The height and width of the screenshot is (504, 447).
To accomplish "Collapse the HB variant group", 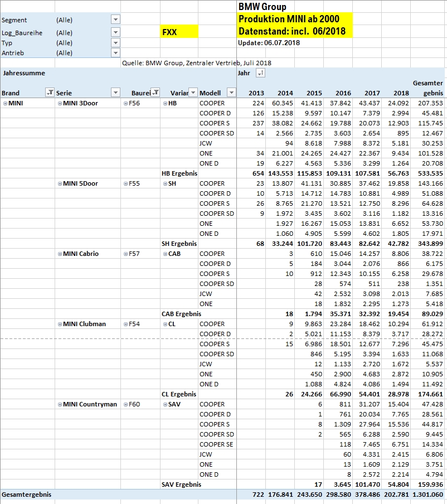I will click(x=165, y=104).
